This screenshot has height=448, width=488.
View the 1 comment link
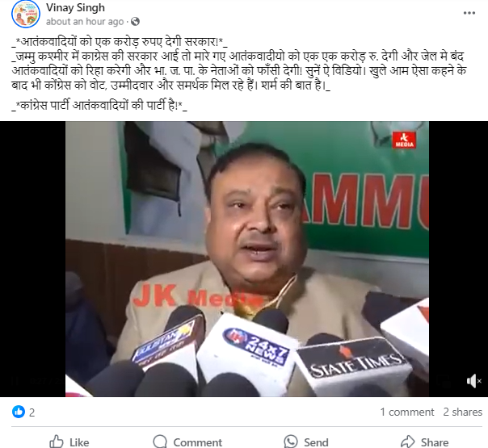(406, 412)
